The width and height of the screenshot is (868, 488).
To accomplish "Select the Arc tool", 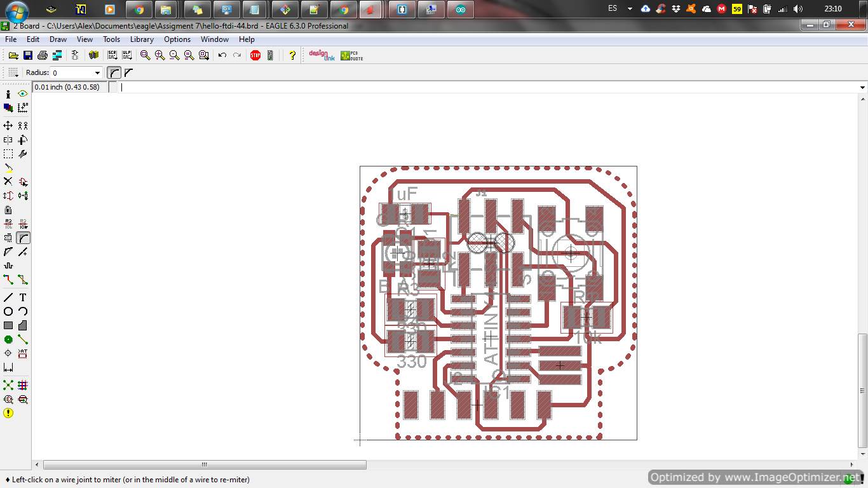I will tap(23, 311).
